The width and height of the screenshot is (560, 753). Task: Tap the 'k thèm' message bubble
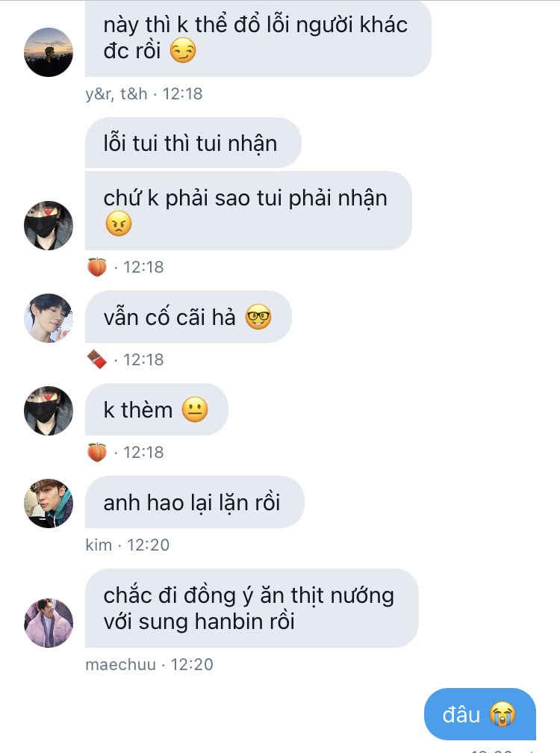click(157, 409)
